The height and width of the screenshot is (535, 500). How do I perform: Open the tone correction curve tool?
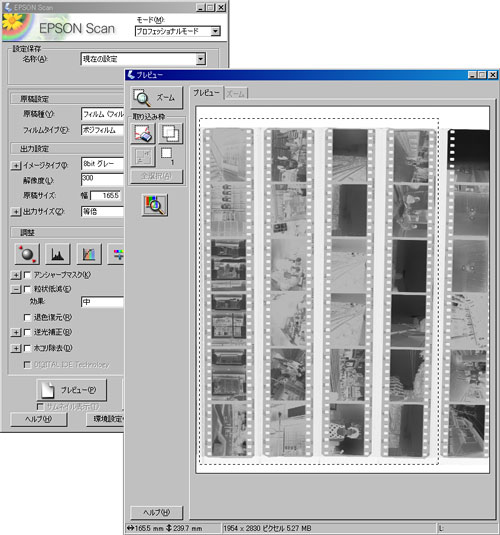point(89,254)
